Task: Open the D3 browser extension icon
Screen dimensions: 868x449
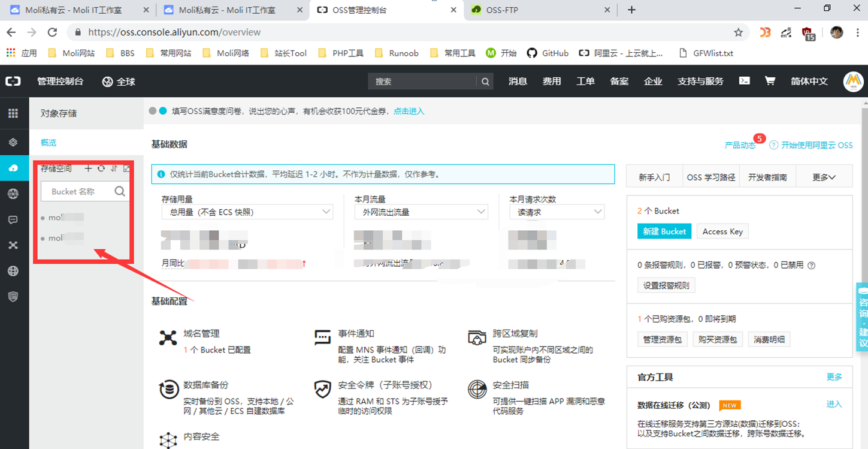Action: (765, 32)
